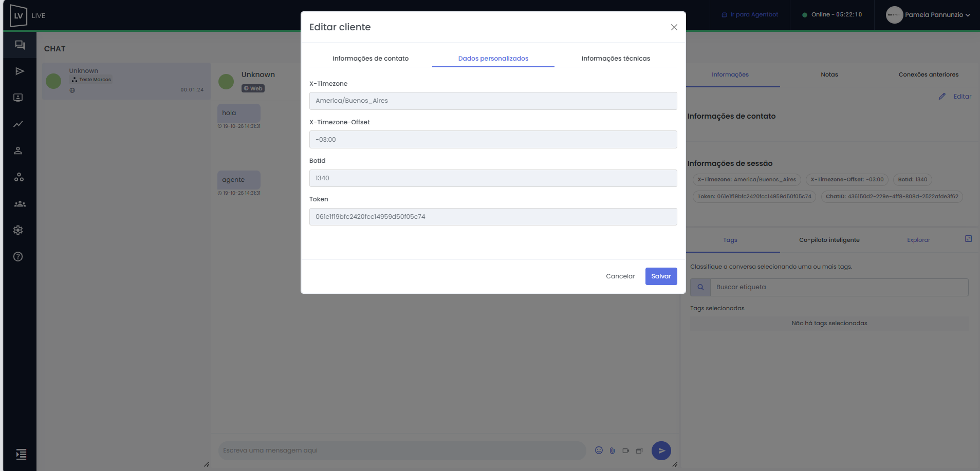Click the send arrow icon in sidebar
Viewport: 980px width, 471px height.
point(20,71)
